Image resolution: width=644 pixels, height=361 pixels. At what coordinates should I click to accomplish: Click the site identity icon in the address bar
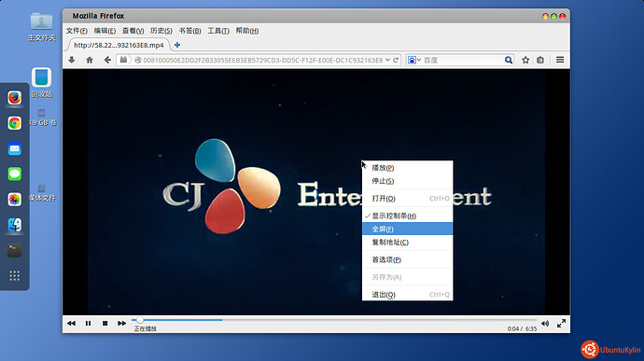coord(138,60)
